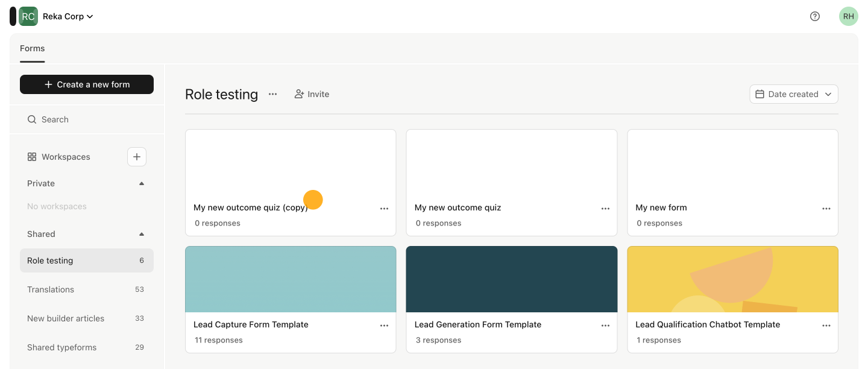
Task: Collapse the Private workspaces section
Action: (x=142, y=183)
